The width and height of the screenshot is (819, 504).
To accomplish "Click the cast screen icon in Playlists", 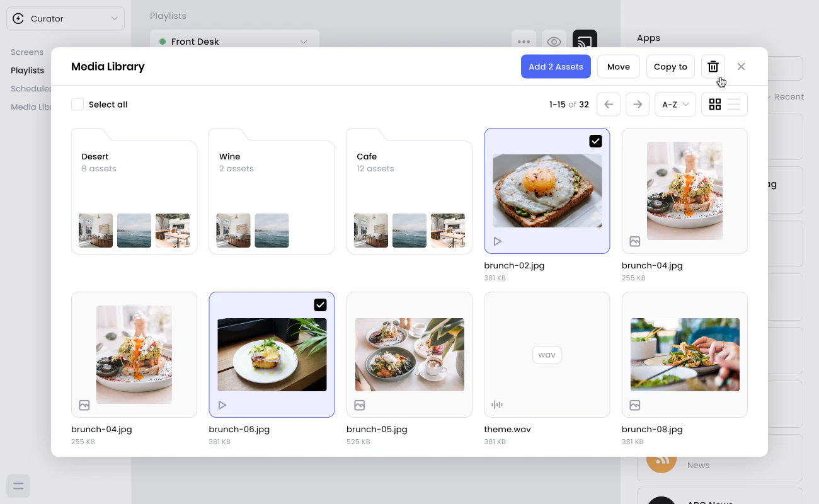I will pyautogui.click(x=585, y=42).
